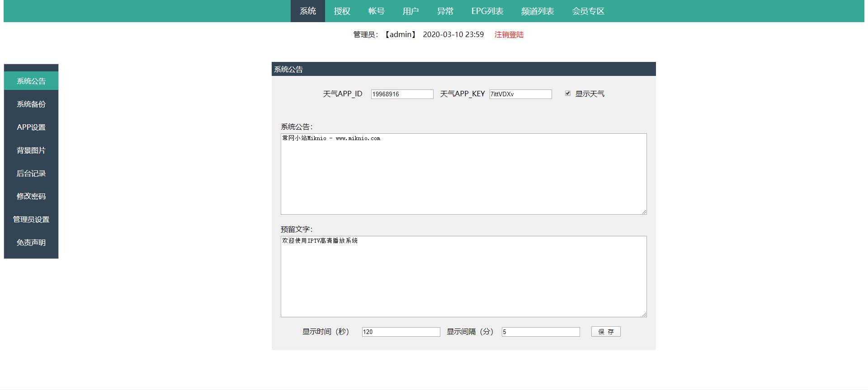Focus the 天气APP_ID input field
Screen dimensions: 868x390
[x=402, y=94]
